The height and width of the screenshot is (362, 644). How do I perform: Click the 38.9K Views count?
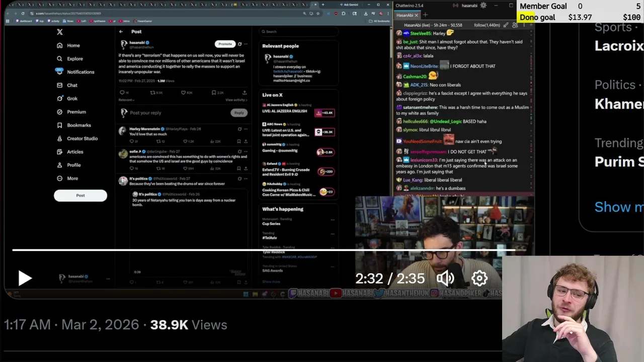pos(188,325)
